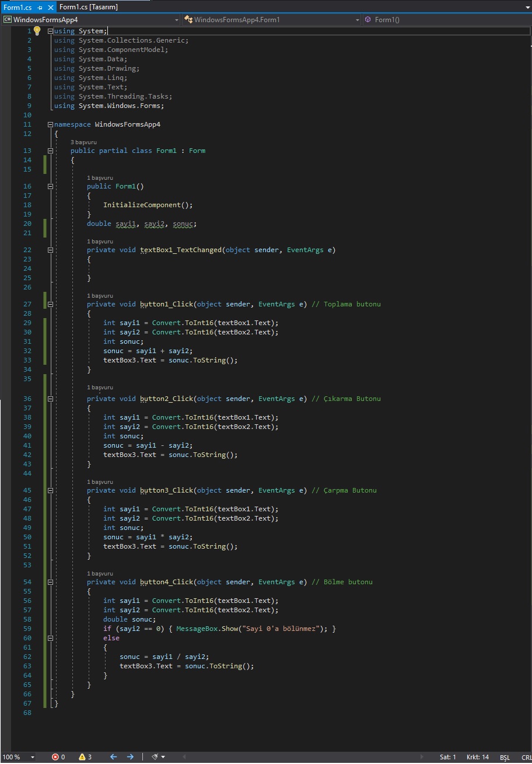This screenshot has height=764, width=532.
Task: Collapse the button3_Click method
Action: [50, 490]
